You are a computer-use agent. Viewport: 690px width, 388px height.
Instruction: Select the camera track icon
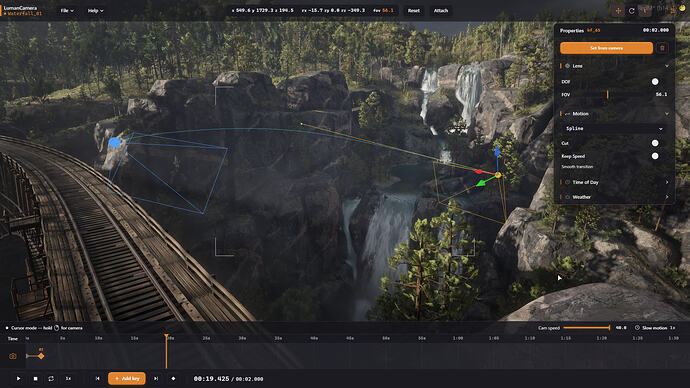click(x=12, y=356)
